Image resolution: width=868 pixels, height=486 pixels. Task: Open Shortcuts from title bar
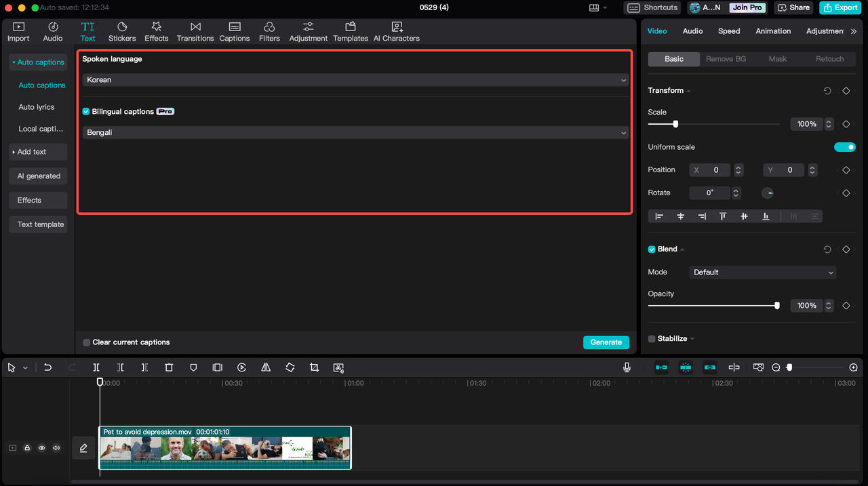[x=652, y=7]
